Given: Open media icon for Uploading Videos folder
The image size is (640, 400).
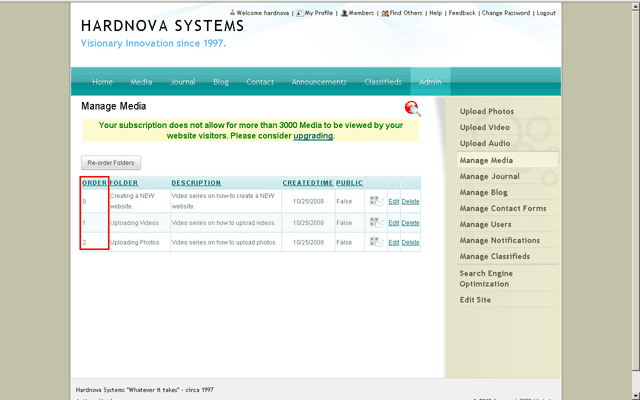Looking at the screenshot, I should 376,222.
